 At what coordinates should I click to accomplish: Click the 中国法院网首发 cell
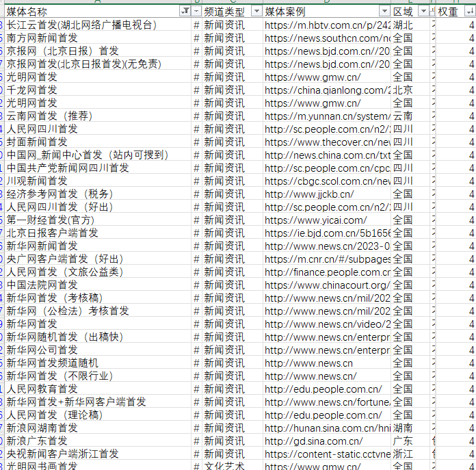42,285
